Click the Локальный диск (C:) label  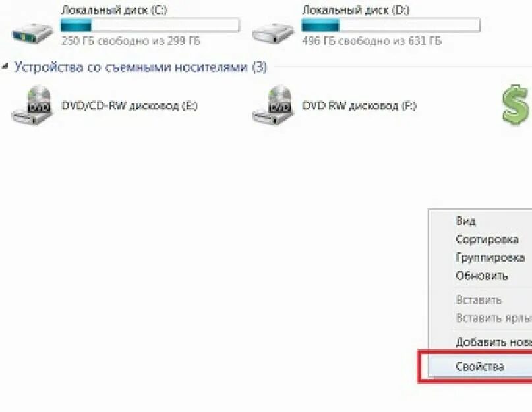click(114, 9)
